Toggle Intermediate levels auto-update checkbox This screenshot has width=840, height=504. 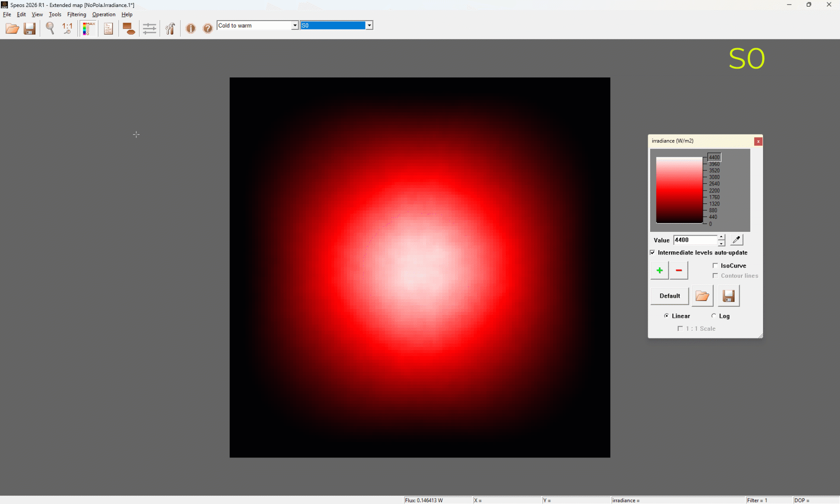[652, 252]
